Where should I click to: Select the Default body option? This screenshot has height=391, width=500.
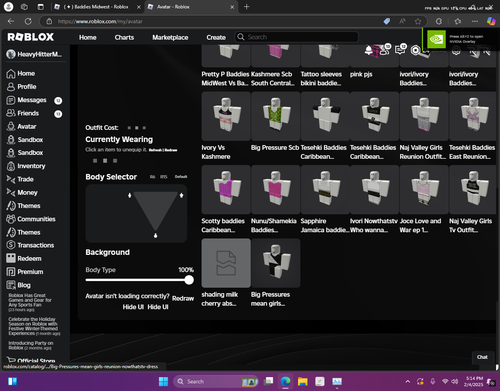181,177
